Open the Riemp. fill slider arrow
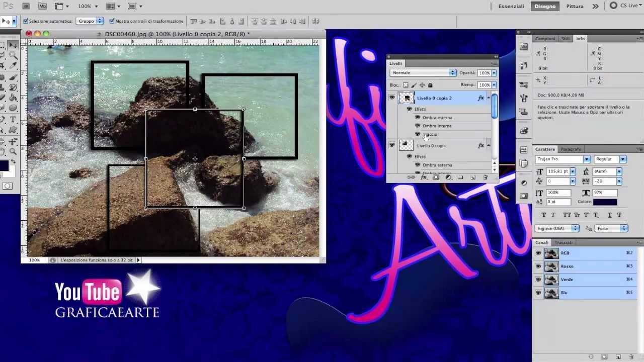Screen dimensions: 644x362 494,85
